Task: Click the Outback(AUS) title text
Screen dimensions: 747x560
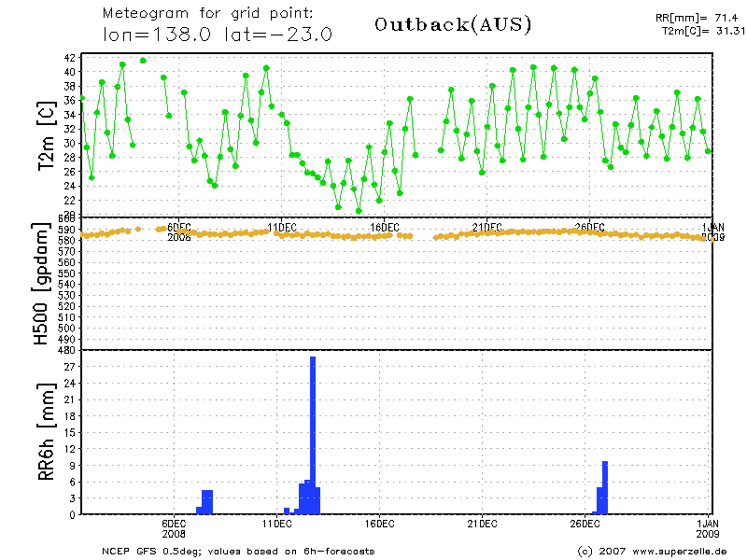Action: pyautogui.click(x=453, y=25)
